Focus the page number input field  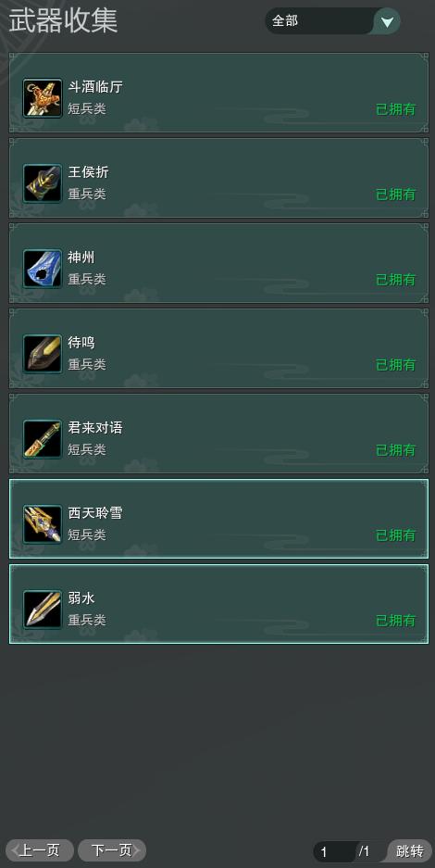(334, 852)
